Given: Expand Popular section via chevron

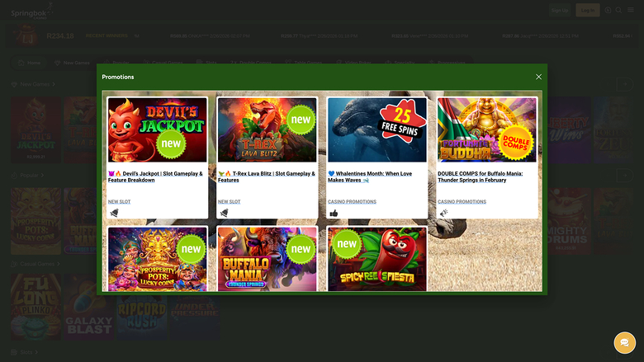Looking at the screenshot, I should [42, 176].
